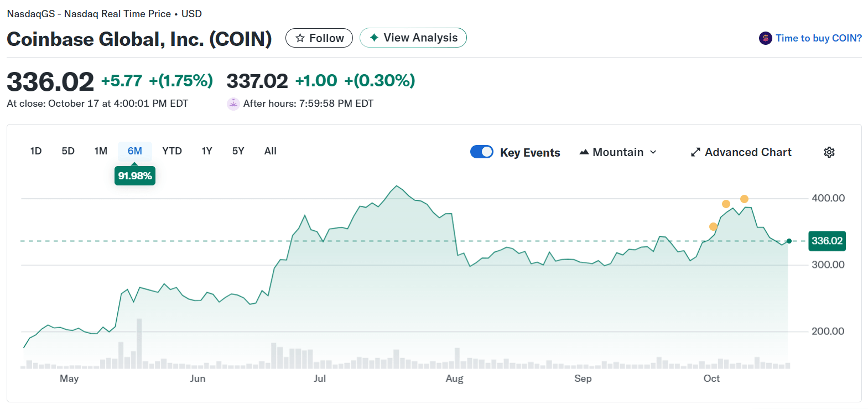Expand the Mountain chart type chevron

653,152
